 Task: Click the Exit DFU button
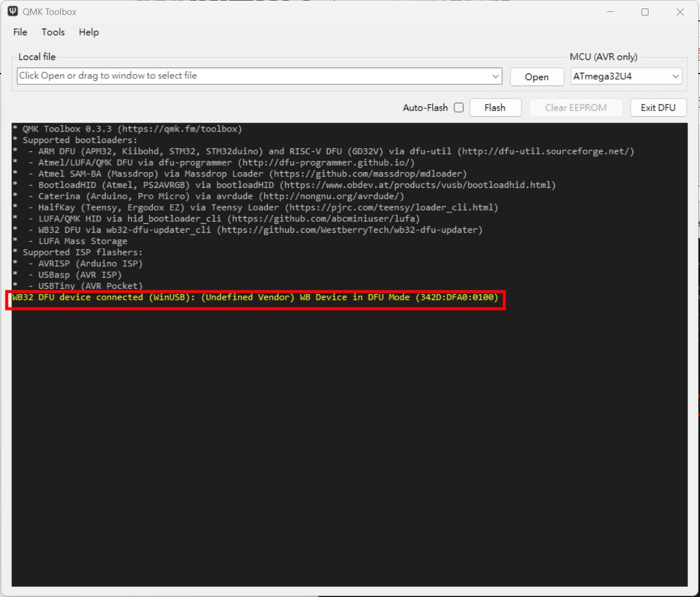(x=658, y=108)
